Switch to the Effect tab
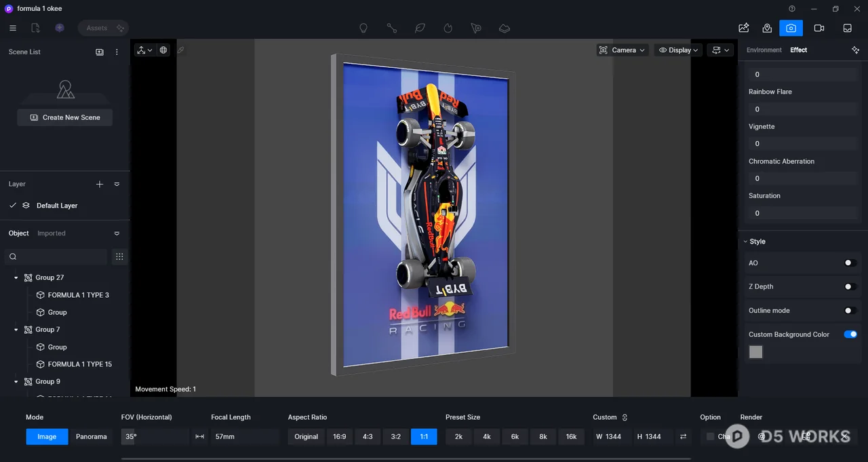 pos(799,50)
